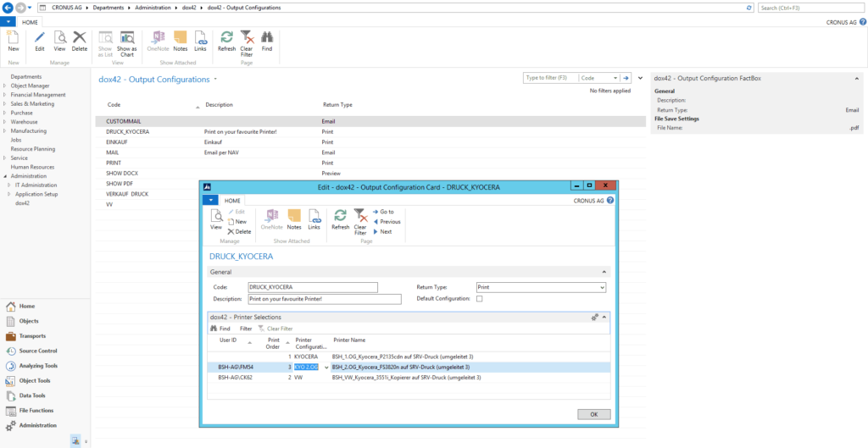The image size is (868, 448).
Task: Click Refresh icon in the dialog ribbon
Action: click(340, 219)
